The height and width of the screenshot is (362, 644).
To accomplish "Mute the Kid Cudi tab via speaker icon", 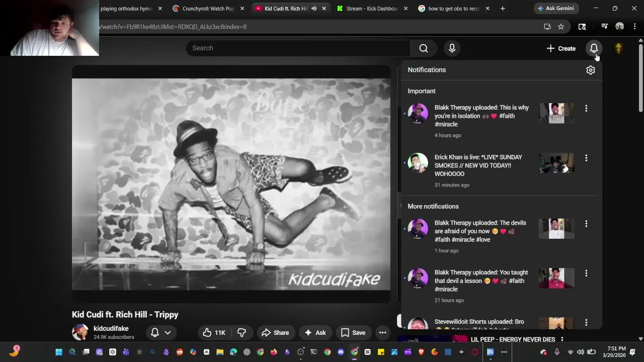I will (x=314, y=9).
